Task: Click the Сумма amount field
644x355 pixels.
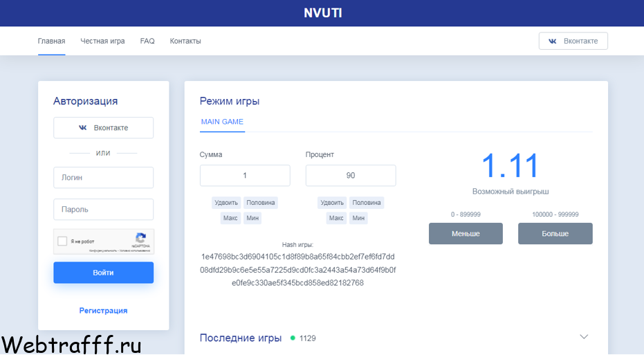Action: click(x=245, y=176)
